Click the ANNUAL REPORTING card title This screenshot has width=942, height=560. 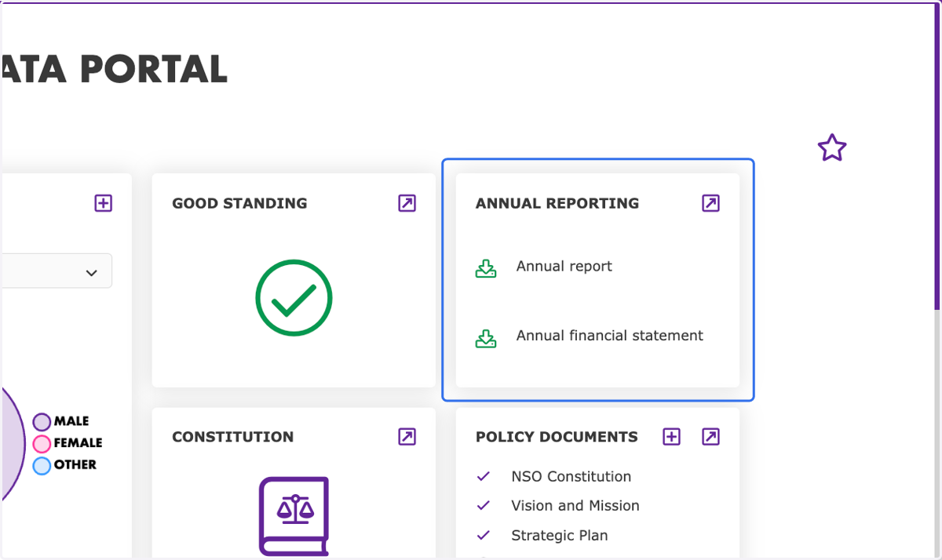(557, 203)
